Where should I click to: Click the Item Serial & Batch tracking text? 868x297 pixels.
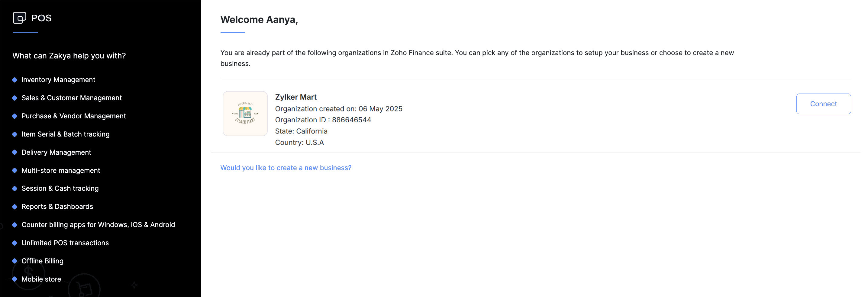coord(65,134)
